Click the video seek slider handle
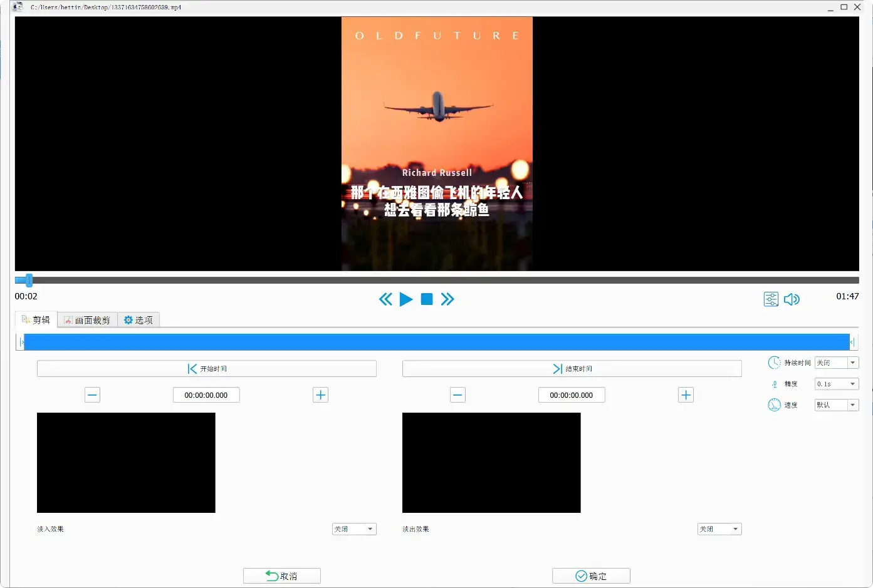Image resolution: width=873 pixels, height=588 pixels. (29, 280)
